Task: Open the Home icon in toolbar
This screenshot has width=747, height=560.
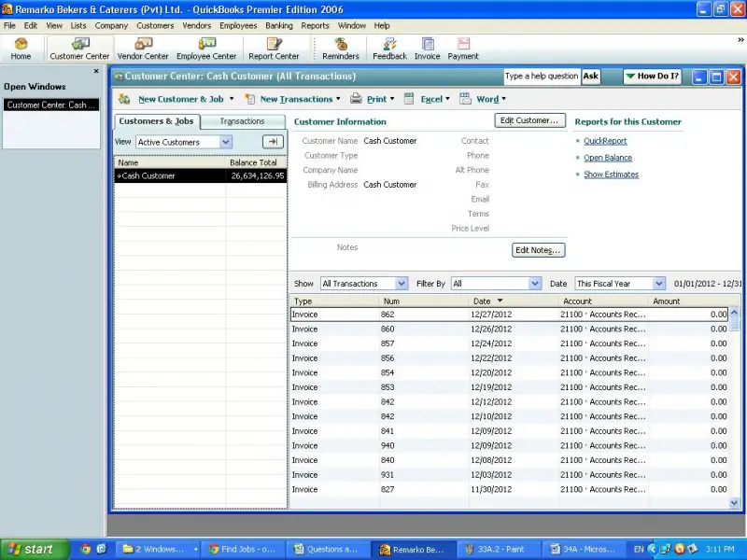Action: coord(21,49)
